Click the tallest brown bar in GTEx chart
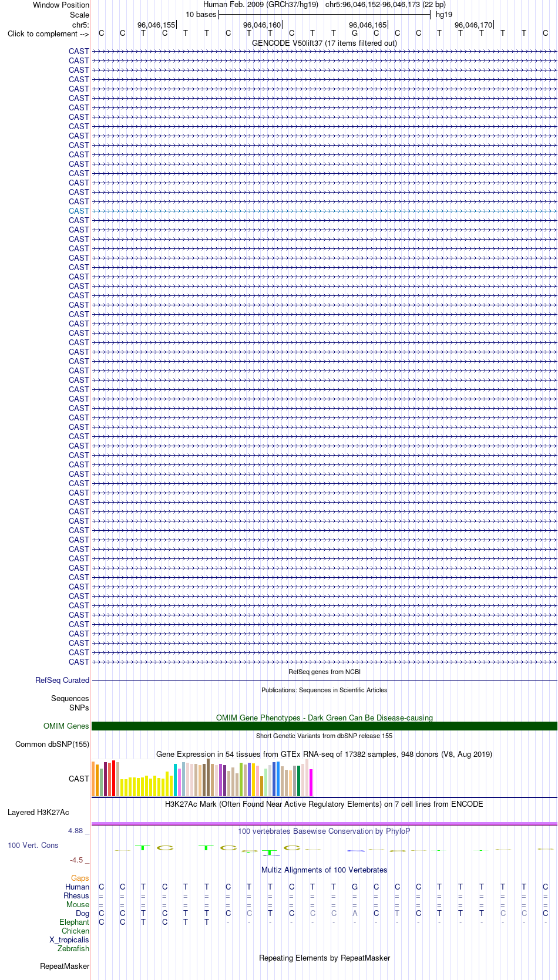This screenshot has width=558, height=980. click(x=208, y=777)
